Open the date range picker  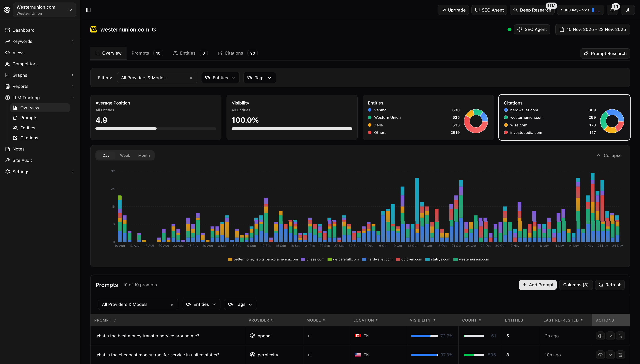click(592, 29)
